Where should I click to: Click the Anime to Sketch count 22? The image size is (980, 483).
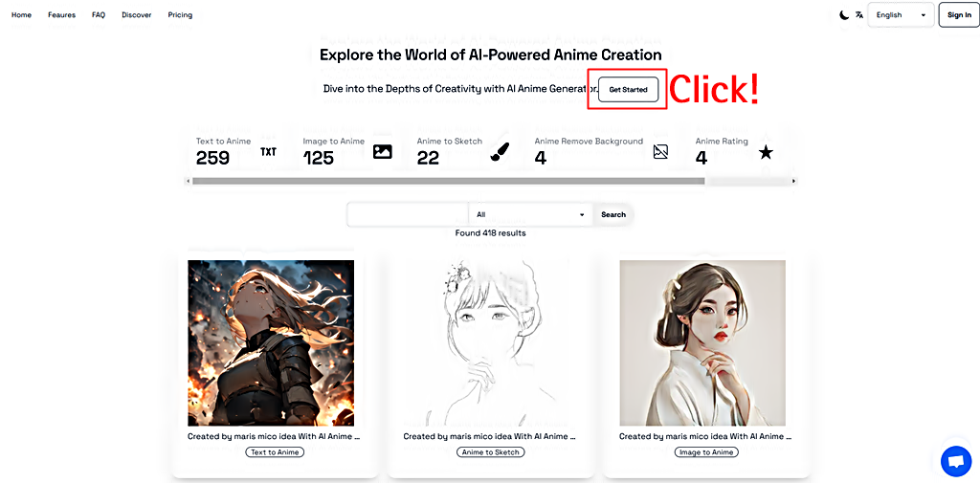tap(428, 159)
